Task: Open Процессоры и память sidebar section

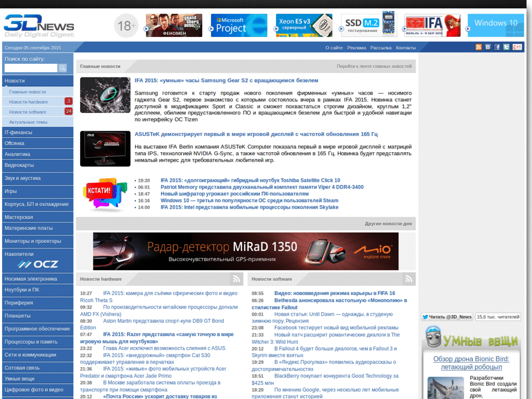Action: coord(37,342)
